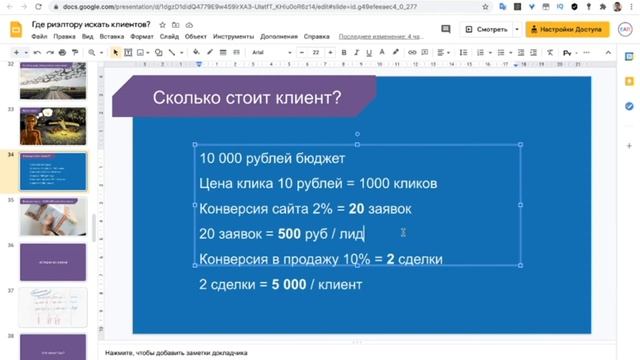Edit the font size field showing 22
Viewport: 640px width, 360px height.
point(316,53)
